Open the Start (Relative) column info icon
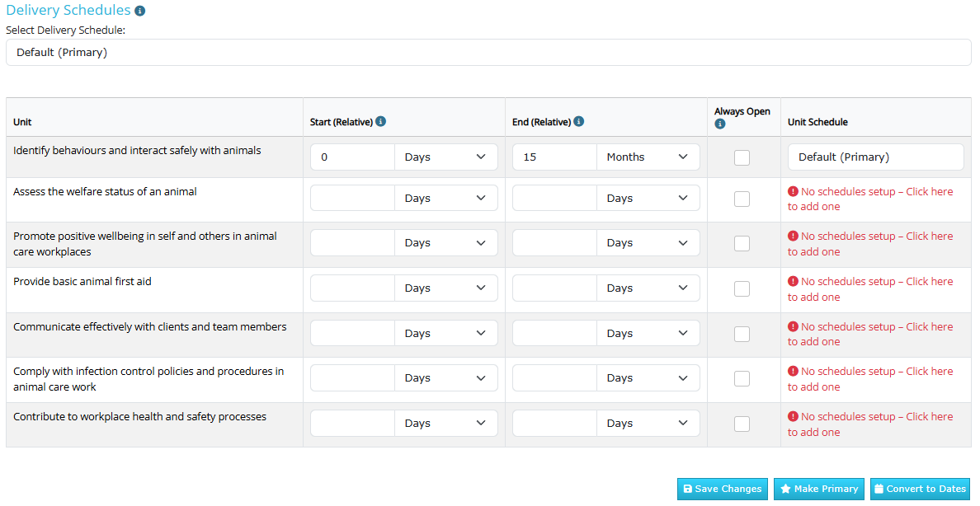Viewport: 980px width, 506px height. [x=380, y=120]
